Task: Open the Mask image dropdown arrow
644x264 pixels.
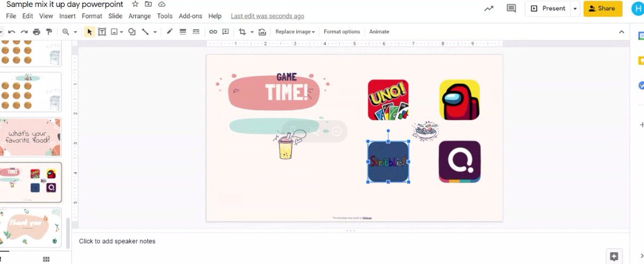Action: 252,32
